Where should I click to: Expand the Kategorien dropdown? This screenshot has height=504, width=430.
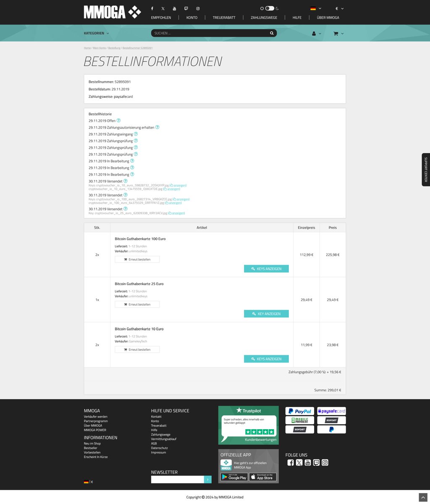coord(96,33)
